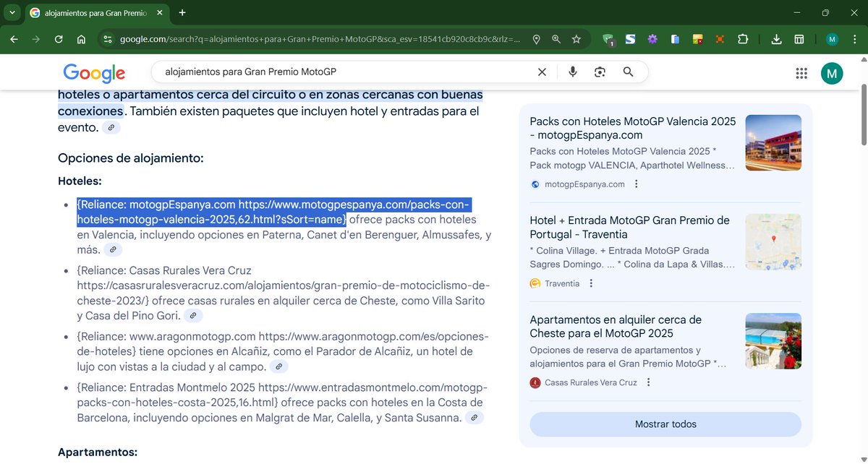Click the 'Apartamentos:' subheading
868x464 pixels.
coord(98,452)
